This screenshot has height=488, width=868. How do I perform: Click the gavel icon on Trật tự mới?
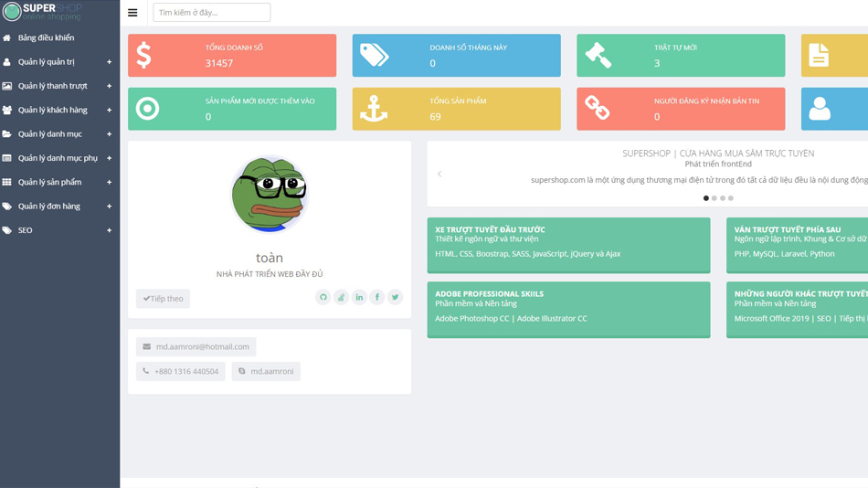598,56
